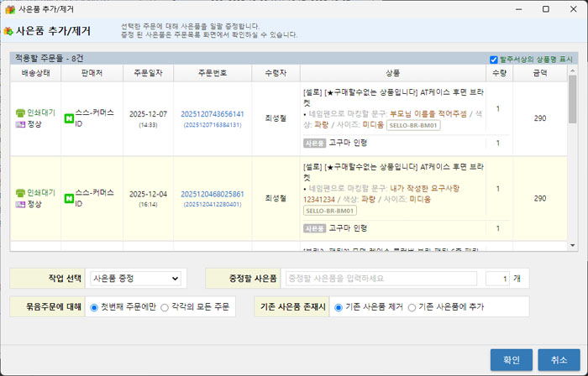Click the 수령자 column header
Screen dimensions: 588x376
(x=276, y=73)
